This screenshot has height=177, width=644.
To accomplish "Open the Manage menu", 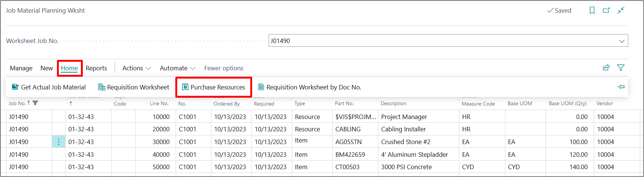I will [x=21, y=68].
